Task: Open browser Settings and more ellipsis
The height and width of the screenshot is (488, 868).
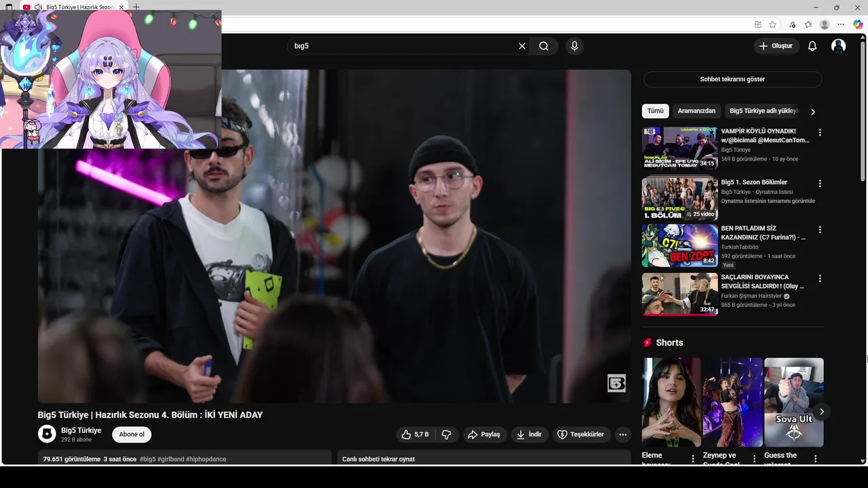Action: point(842,24)
